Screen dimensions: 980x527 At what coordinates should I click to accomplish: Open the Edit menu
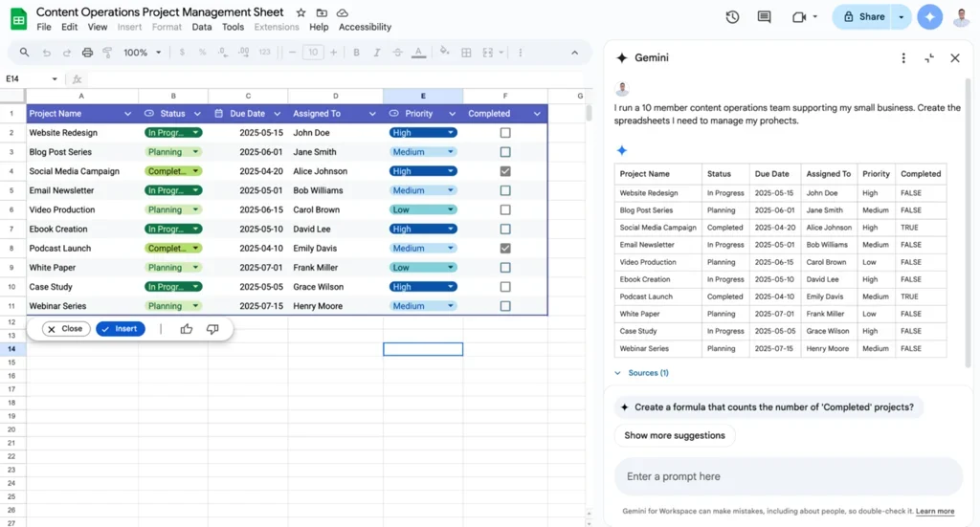click(x=69, y=27)
